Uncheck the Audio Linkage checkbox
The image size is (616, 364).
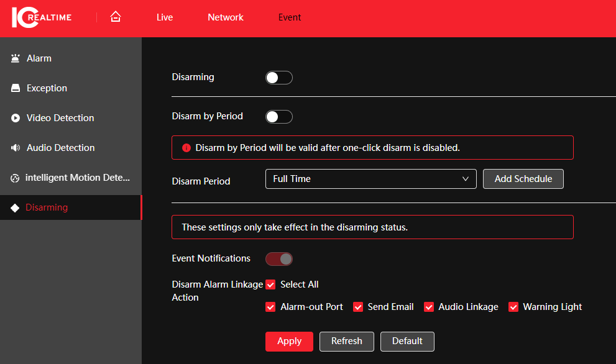(x=429, y=307)
